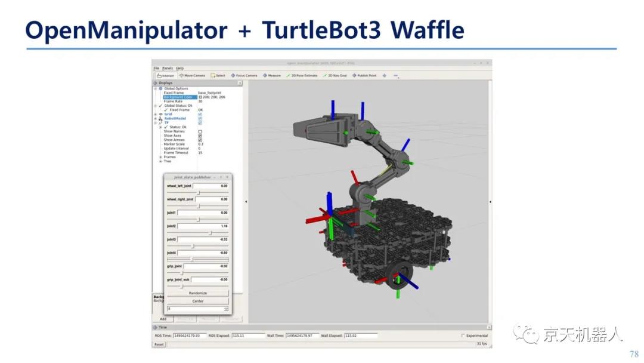Image resolution: width=644 pixels, height=363 pixels.
Task: Select the Interact tool in RViz toolbar
Action: tap(166, 76)
